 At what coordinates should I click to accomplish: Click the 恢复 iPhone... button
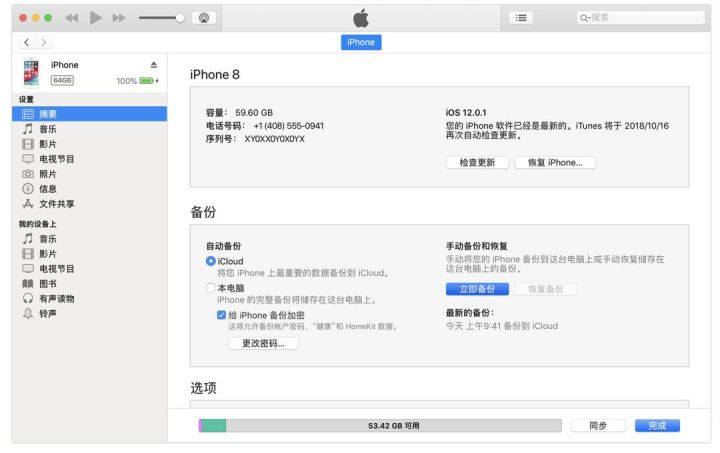tap(555, 162)
